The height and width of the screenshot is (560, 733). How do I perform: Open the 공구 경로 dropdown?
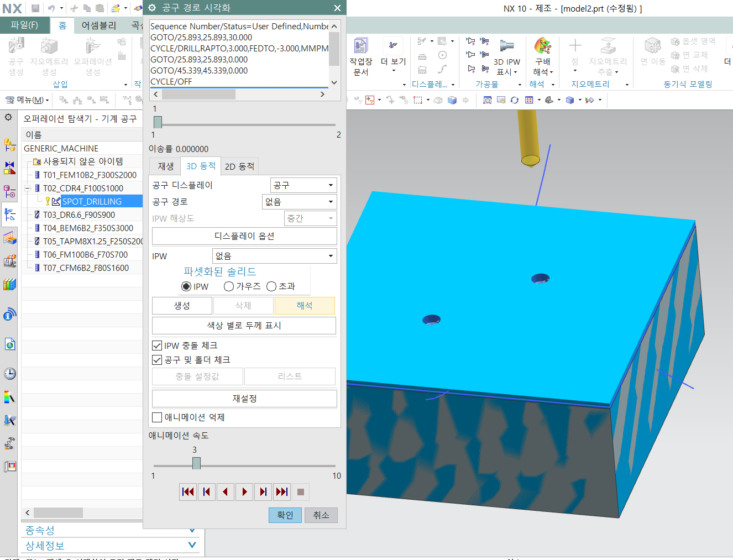299,202
